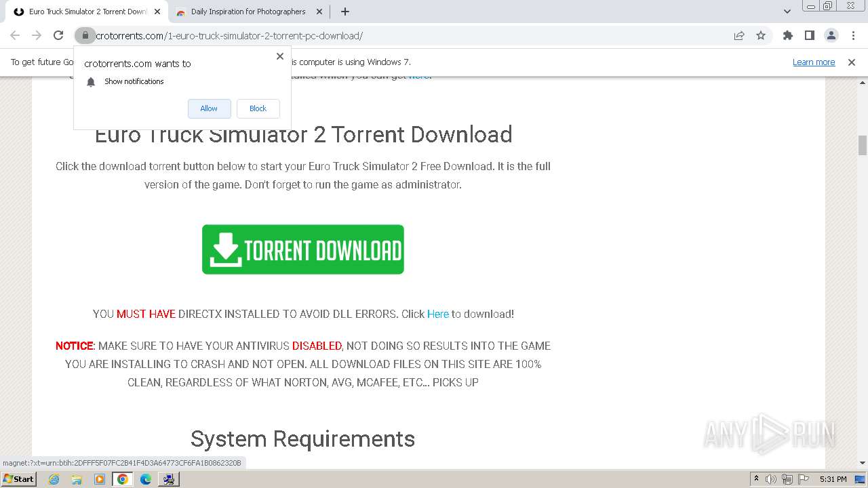Open the Chrome three-dot menu

tap(852, 35)
